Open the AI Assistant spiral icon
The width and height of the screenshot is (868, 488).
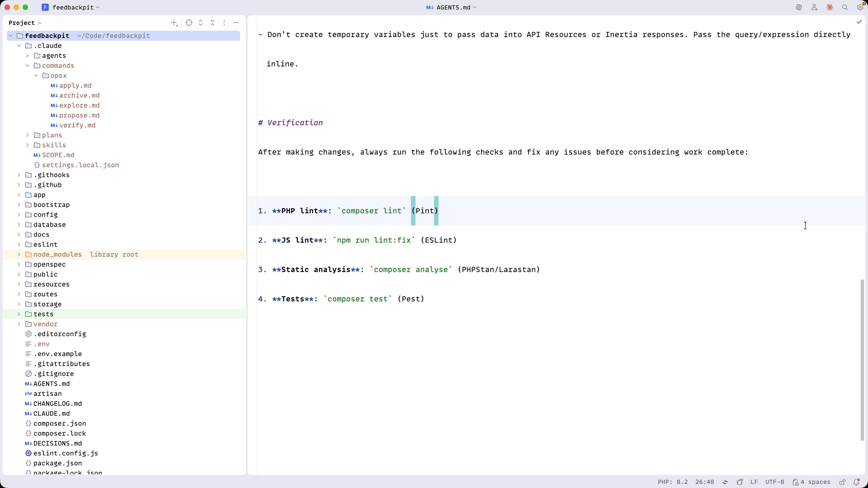(799, 7)
